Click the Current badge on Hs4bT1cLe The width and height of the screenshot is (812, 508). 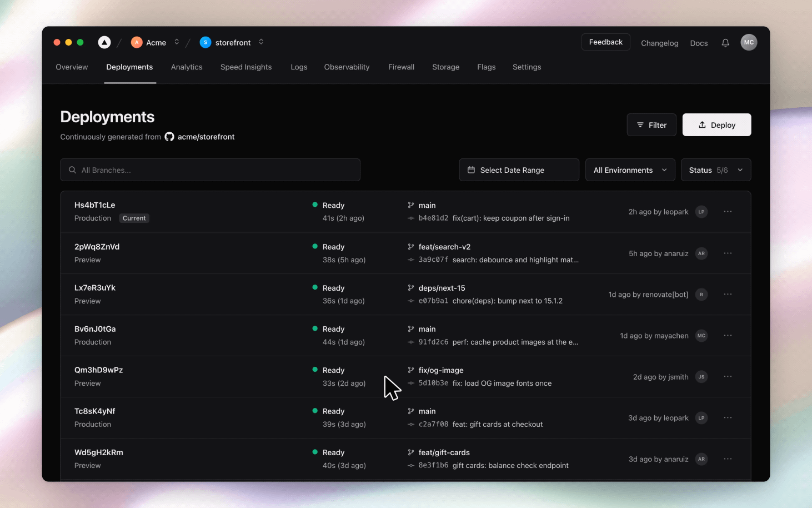click(134, 218)
